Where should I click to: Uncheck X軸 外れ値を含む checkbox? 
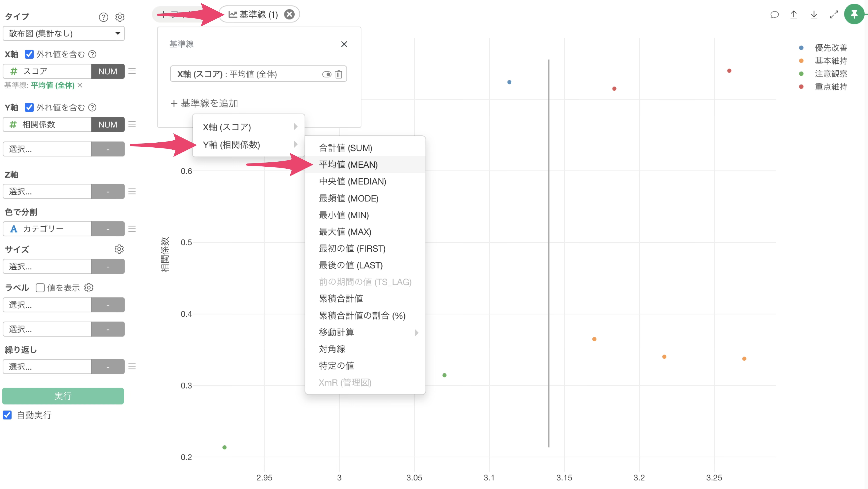[29, 54]
